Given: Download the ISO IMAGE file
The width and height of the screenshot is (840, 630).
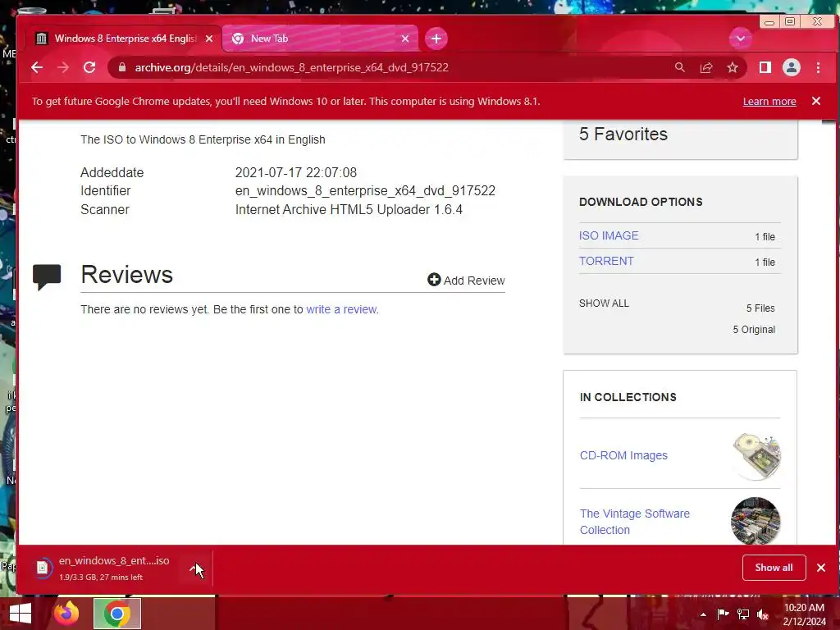Looking at the screenshot, I should (609, 235).
